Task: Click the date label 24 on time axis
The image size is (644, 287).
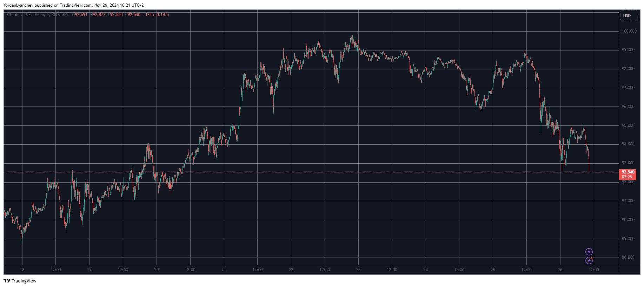Action: (425, 270)
